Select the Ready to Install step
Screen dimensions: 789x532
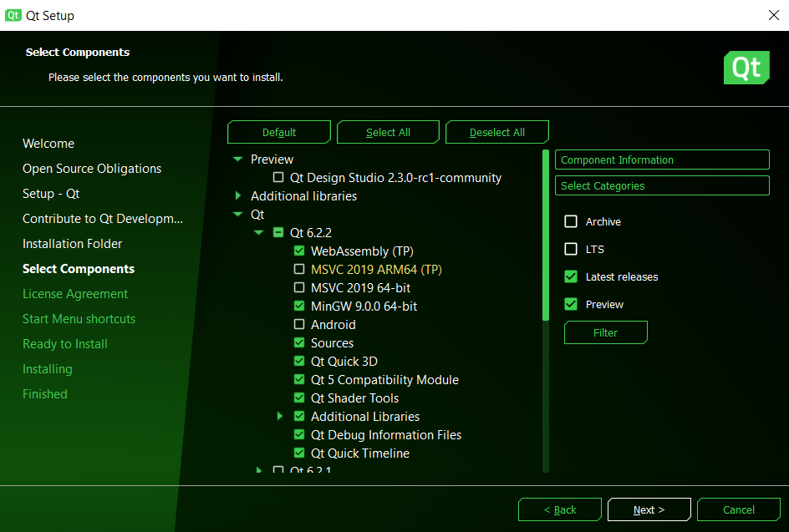(65, 344)
